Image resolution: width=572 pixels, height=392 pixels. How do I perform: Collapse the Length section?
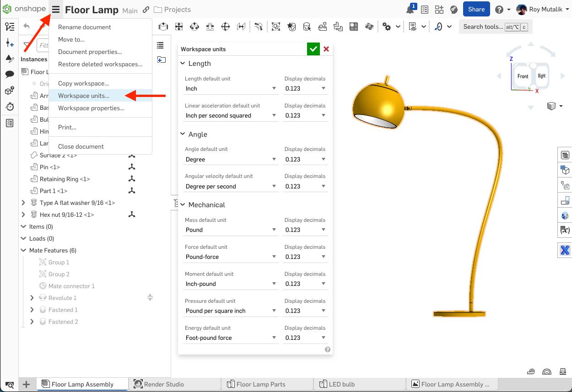pyautogui.click(x=183, y=64)
